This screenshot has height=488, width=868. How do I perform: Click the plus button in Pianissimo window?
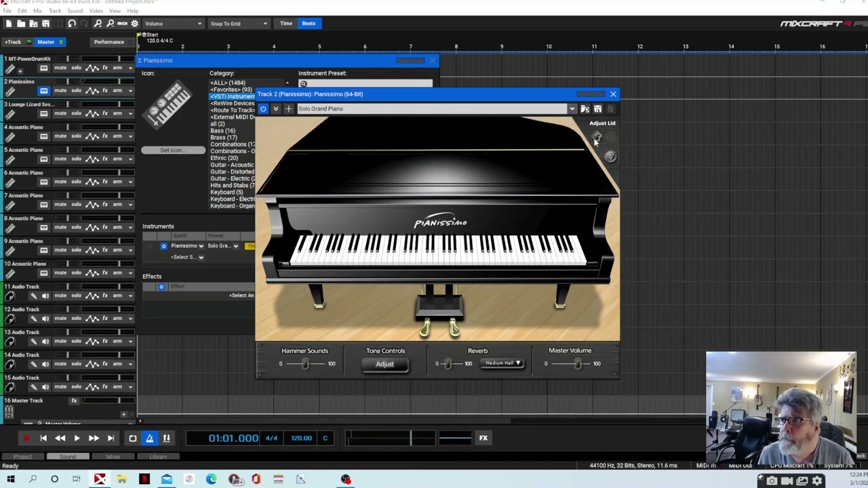[288, 108]
